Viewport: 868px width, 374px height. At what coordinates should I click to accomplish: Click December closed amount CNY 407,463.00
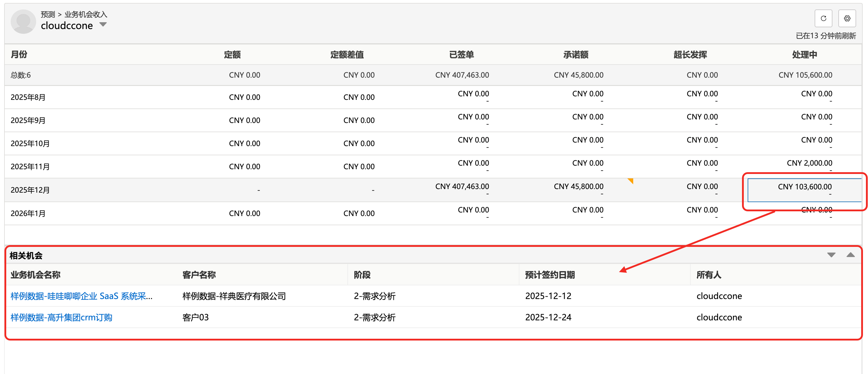pyautogui.click(x=462, y=187)
